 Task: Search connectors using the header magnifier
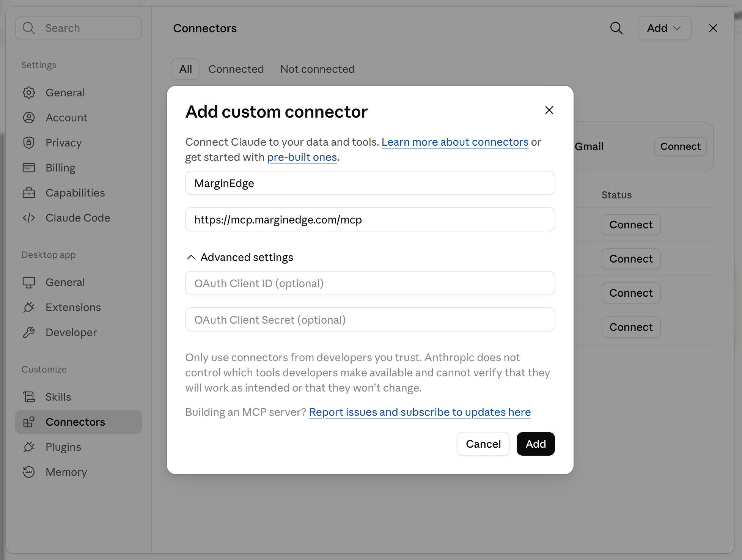pos(616,28)
